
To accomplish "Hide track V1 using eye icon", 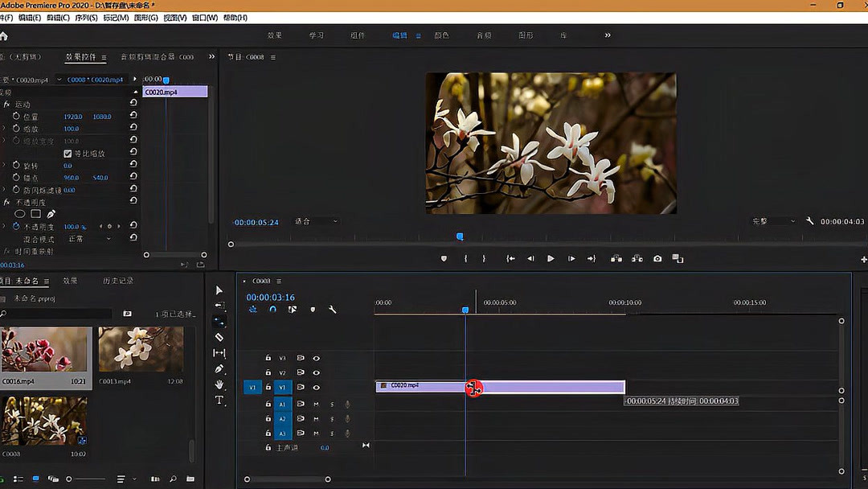I will [x=316, y=388].
